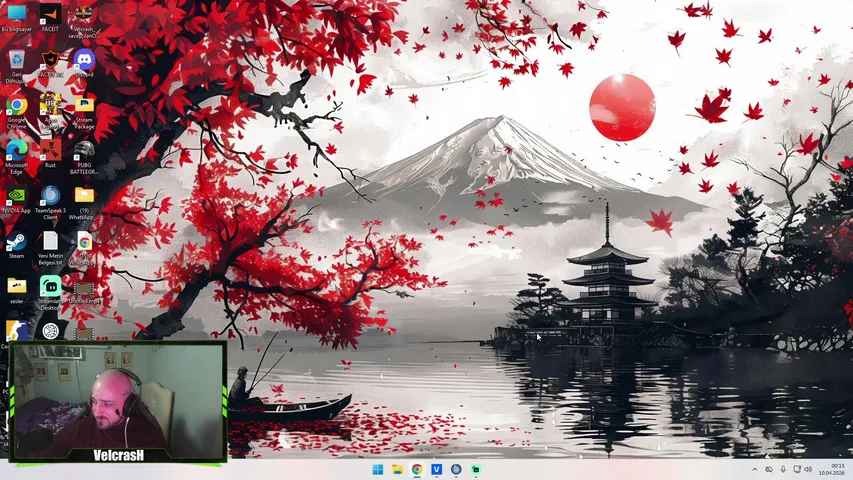
Task: Open Streamlabs from the taskbar
Action: (475, 469)
